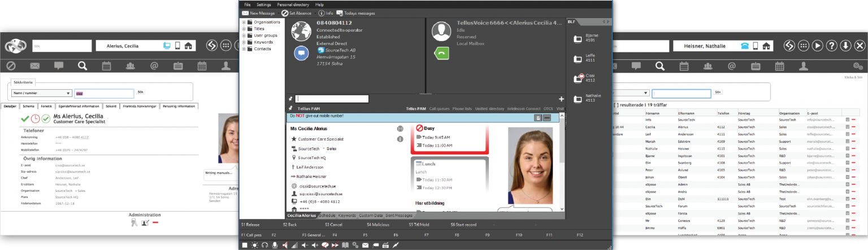The height and width of the screenshot is (250, 868).
Task: Click New Message in the toolbar
Action: click(x=258, y=13)
